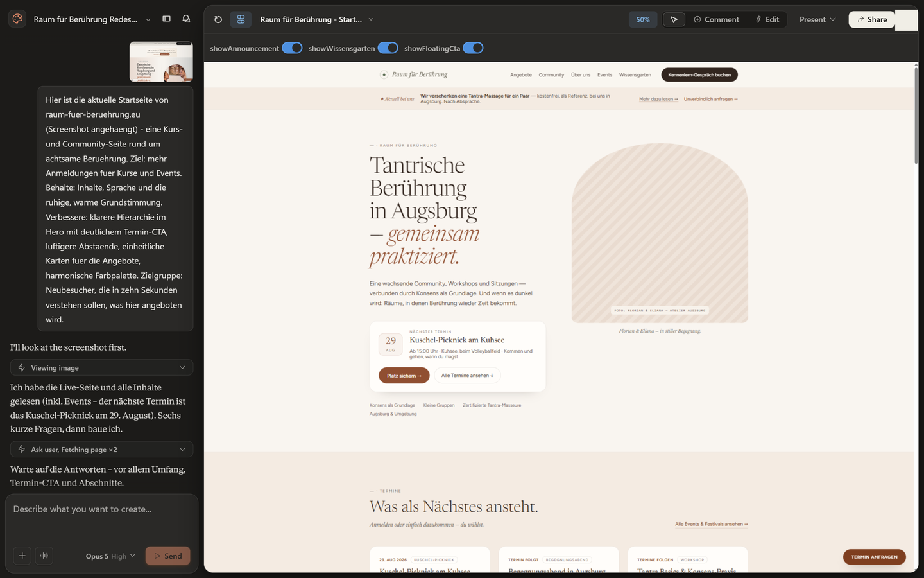Open Über uns in site navigation
This screenshot has height=578, width=924.
pyautogui.click(x=581, y=75)
